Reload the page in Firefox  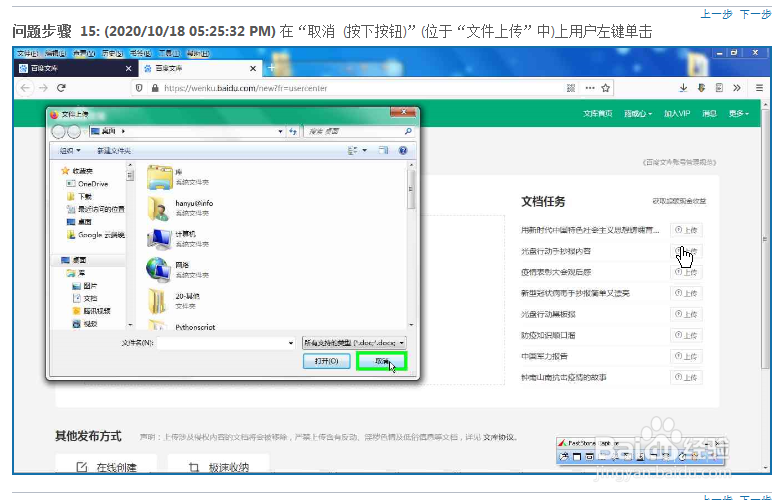click(61, 88)
